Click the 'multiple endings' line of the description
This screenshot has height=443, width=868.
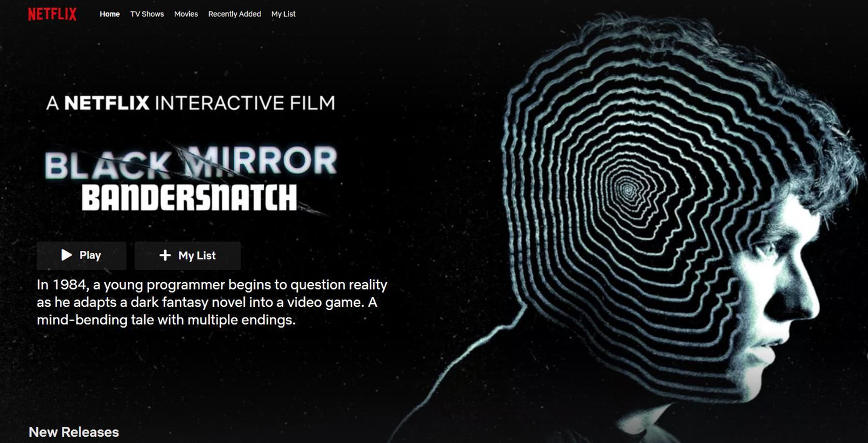[x=166, y=321]
